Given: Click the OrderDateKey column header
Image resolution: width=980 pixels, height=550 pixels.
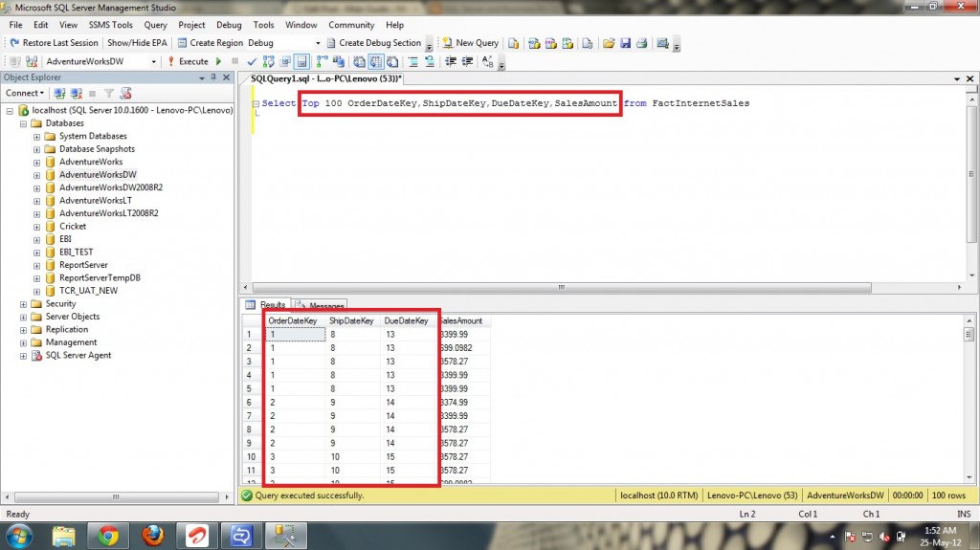Looking at the screenshot, I should click(x=293, y=321).
